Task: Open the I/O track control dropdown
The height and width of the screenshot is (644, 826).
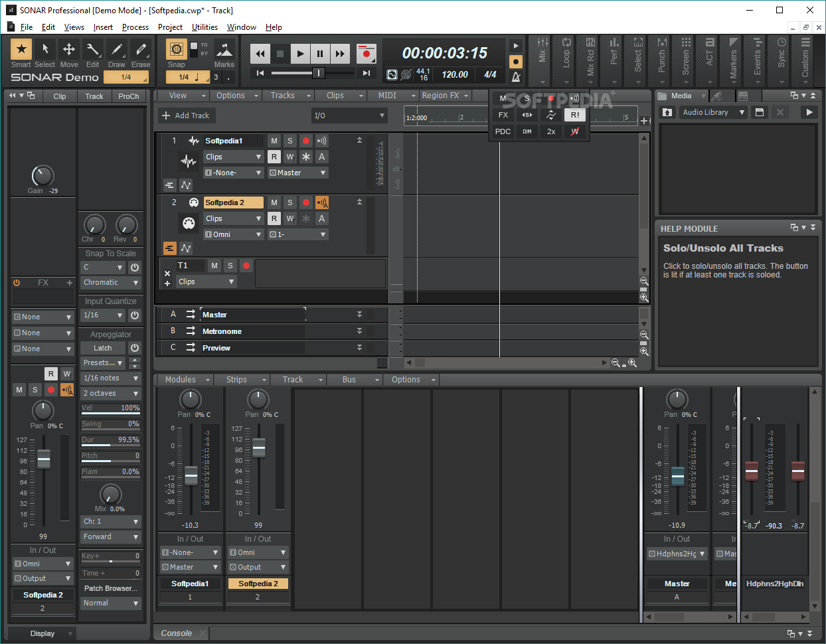Action: click(x=349, y=116)
